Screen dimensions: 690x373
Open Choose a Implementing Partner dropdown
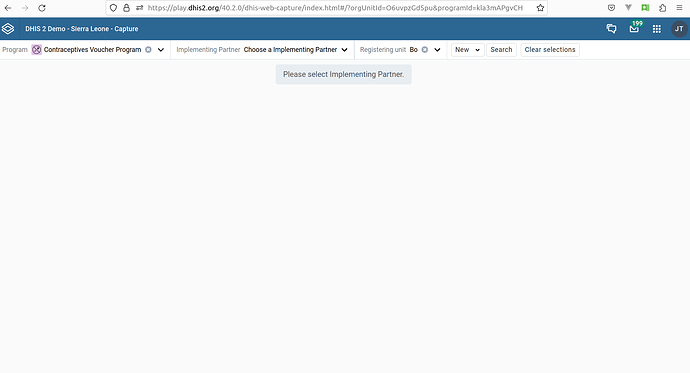pyautogui.click(x=296, y=50)
